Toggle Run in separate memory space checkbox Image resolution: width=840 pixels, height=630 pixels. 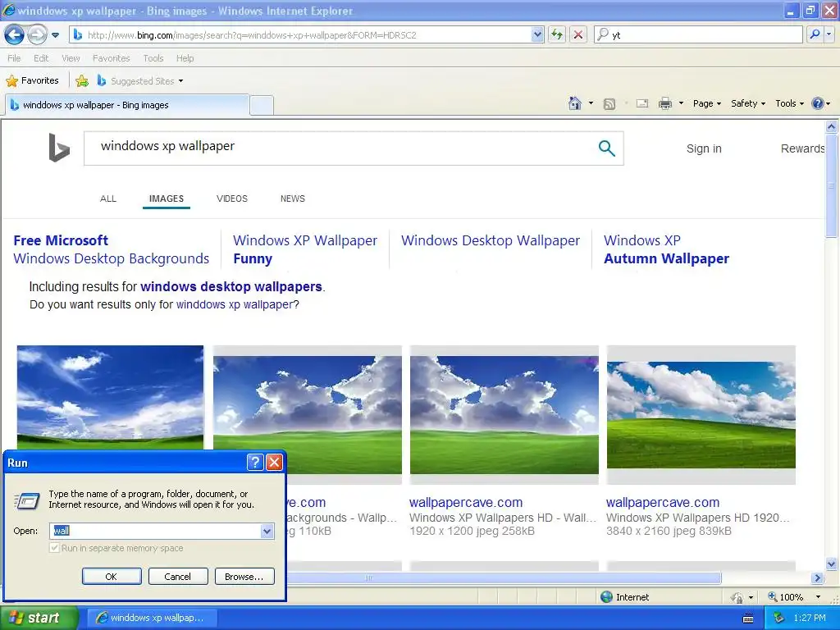click(x=54, y=548)
